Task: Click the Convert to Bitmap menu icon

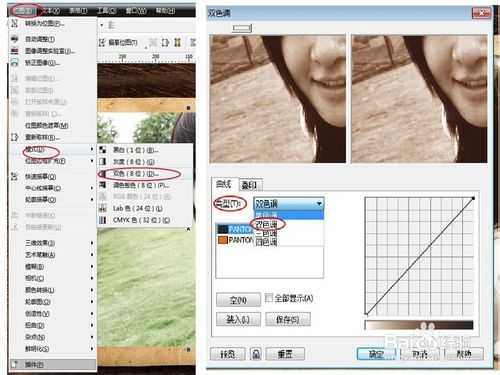Action: (x=14, y=23)
